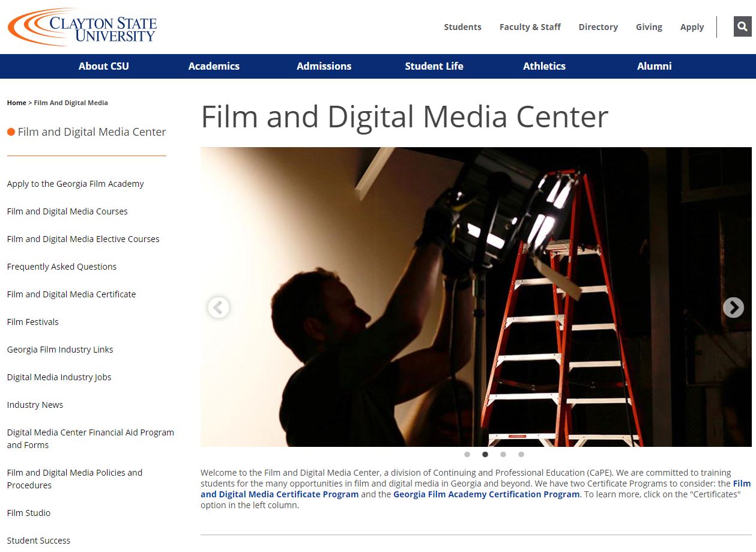Open the Athletics menu
The height and width of the screenshot is (552, 756).
click(544, 66)
